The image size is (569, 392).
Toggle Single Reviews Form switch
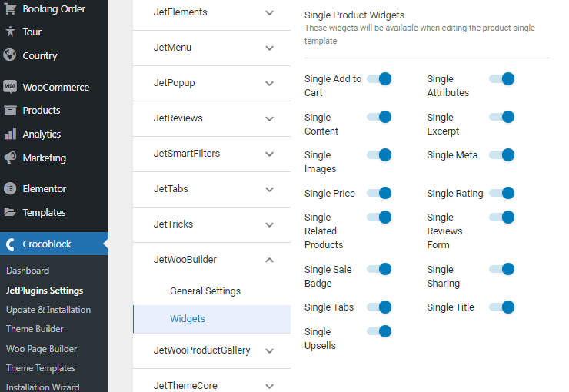pyautogui.click(x=502, y=218)
